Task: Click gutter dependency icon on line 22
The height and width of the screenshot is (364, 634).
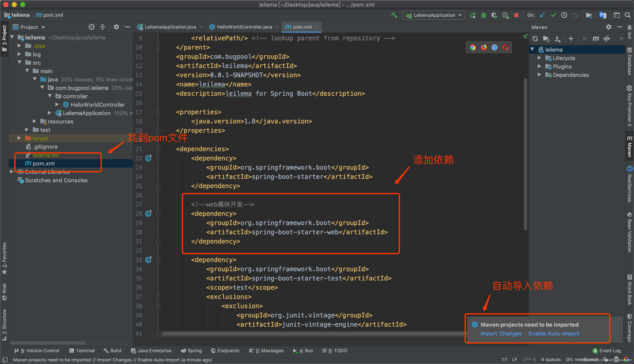Action: pos(149,158)
